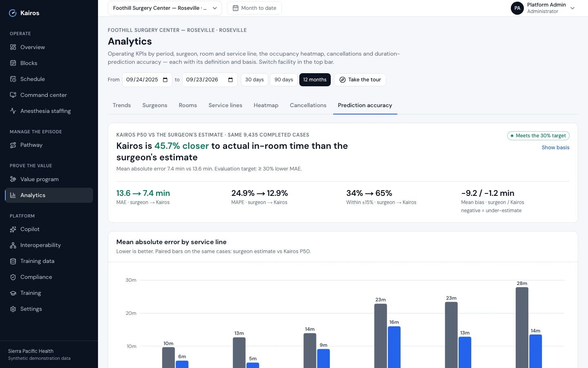This screenshot has height=368, width=588.
Task: Click the Settings gear icon
Action: click(x=13, y=309)
